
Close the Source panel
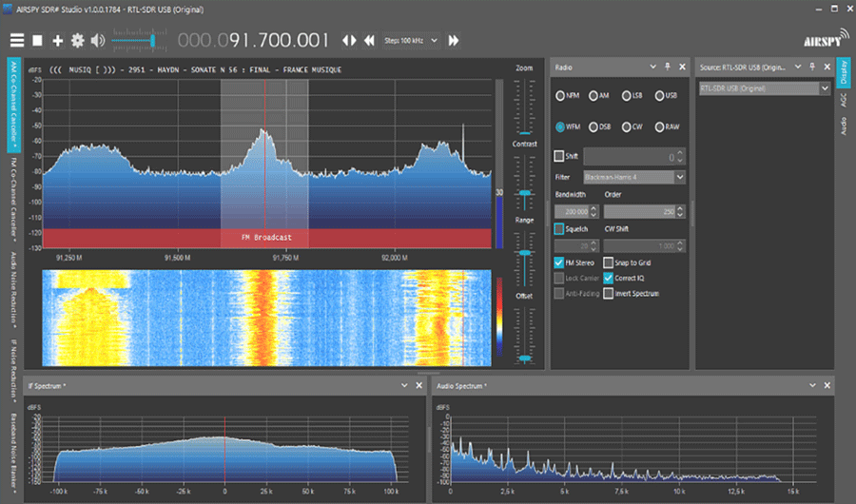pyautogui.click(x=827, y=67)
